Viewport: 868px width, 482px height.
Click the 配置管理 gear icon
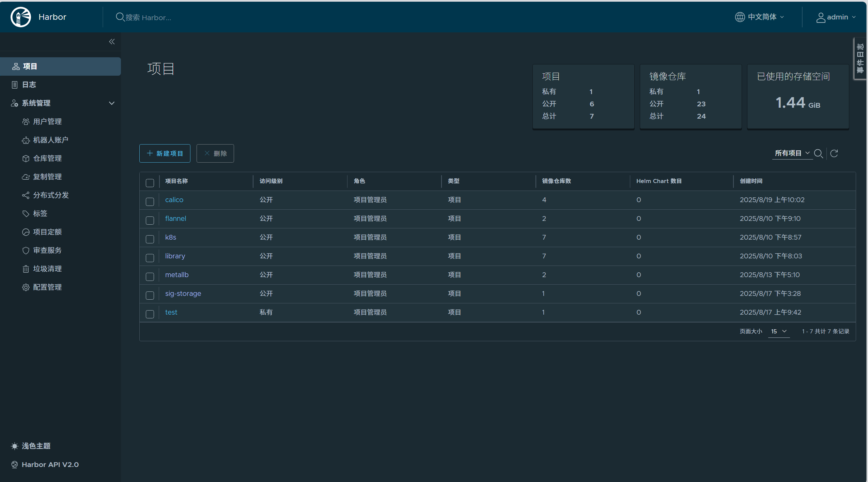coord(26,287)
